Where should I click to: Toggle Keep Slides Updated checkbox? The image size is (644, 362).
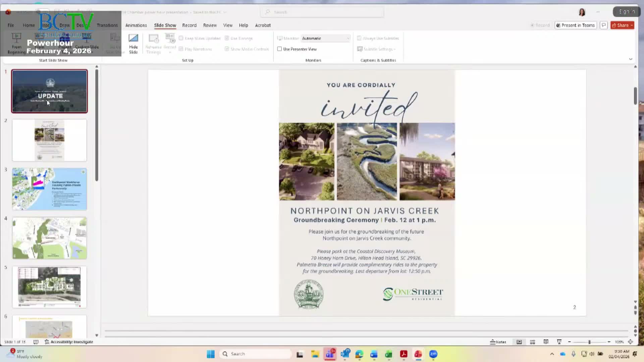(x=181, y=38)
